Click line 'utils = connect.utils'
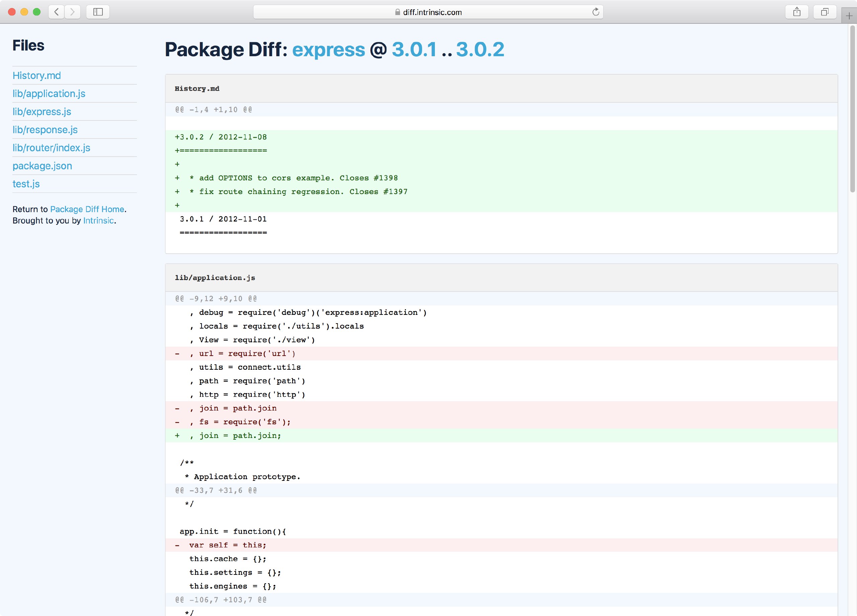The height and width of the screenshot is (616, 857). tap(501, 367)
